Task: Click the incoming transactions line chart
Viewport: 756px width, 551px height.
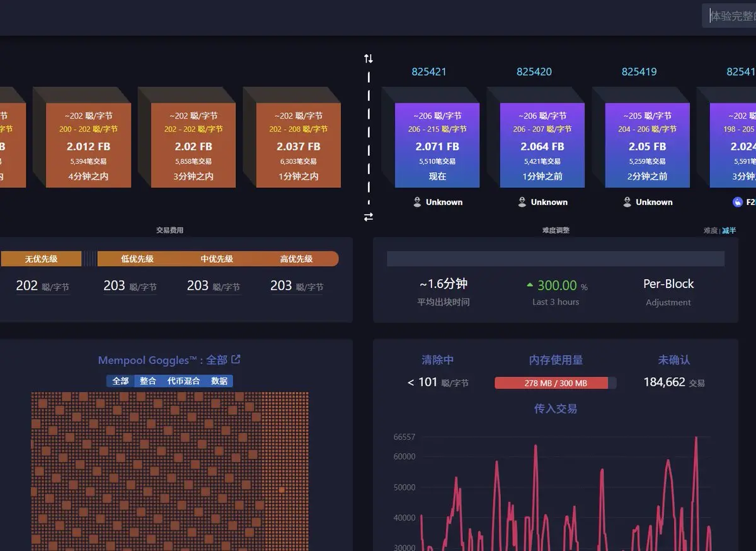Action: click(x=565, y=492)
